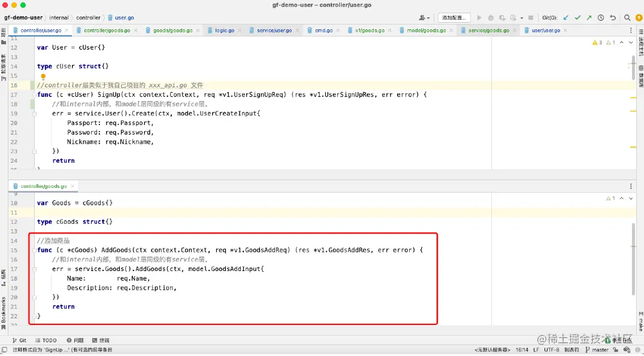644x356 pixels.
Task: Open the 问题 problems tool window
Action: [x=75, y=340]
